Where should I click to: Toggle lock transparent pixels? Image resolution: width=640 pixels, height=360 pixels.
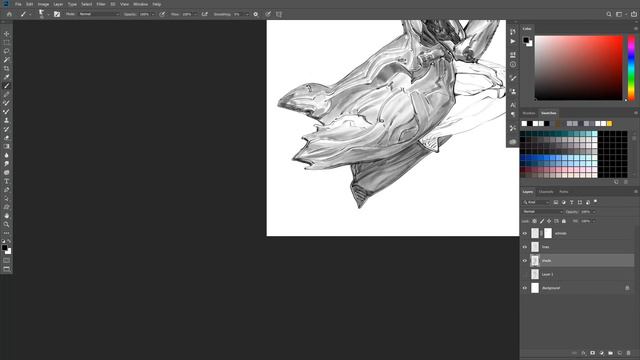click(534, 221)
